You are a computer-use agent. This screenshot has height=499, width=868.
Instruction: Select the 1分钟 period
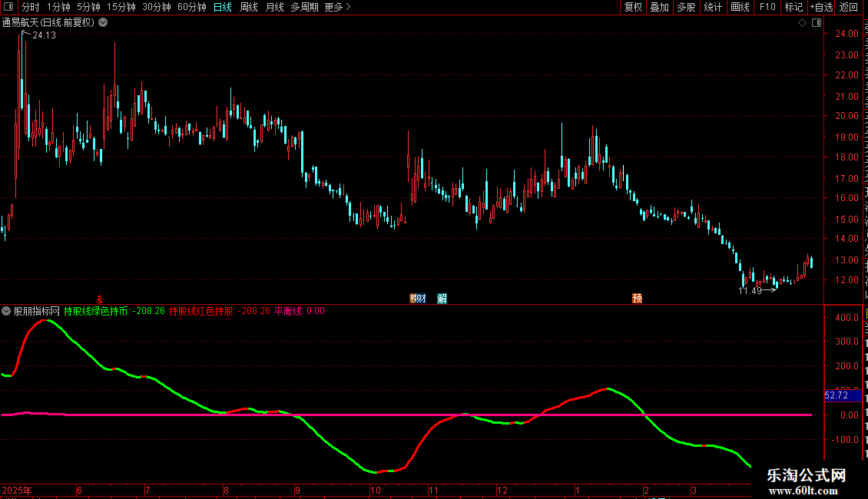58,7
